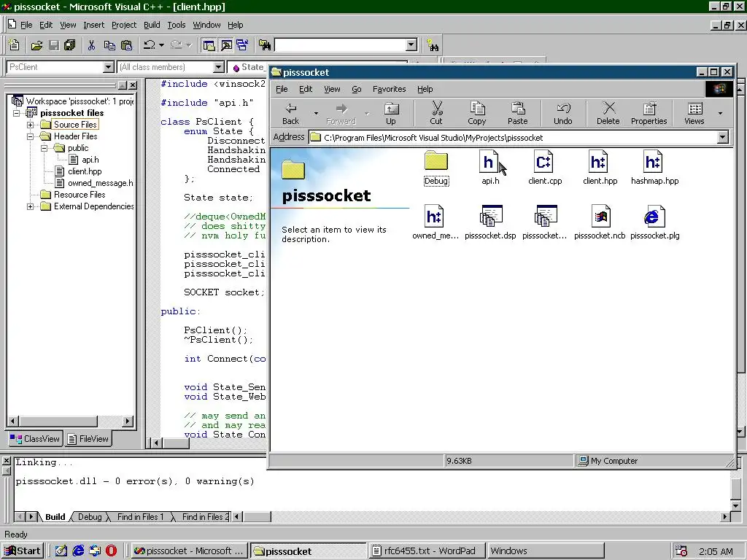Screen dimensions: 747x560
Task: Switch to the Find in Files 1 tab
Action: pyautogui.click(x=140, y=517)
